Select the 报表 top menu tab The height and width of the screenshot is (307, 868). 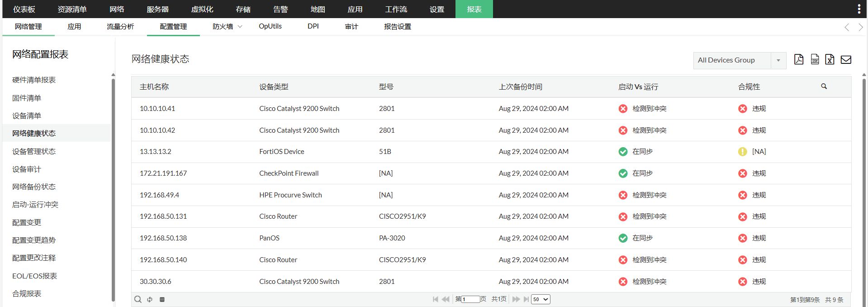click(x=474, y=9)
